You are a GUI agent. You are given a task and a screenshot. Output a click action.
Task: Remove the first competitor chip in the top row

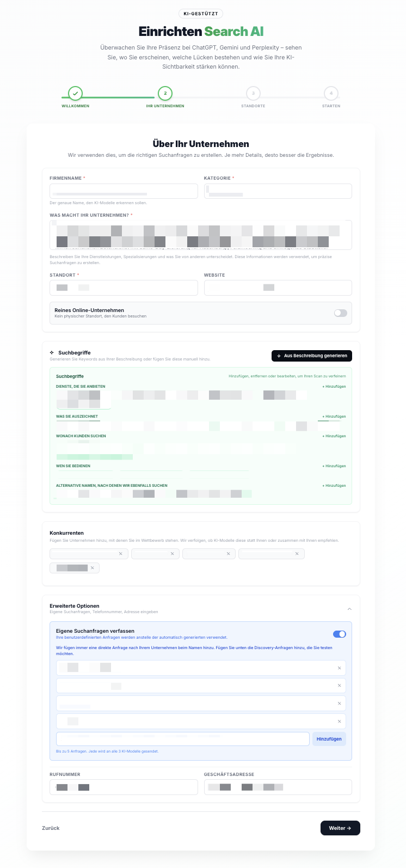[121, 554]
